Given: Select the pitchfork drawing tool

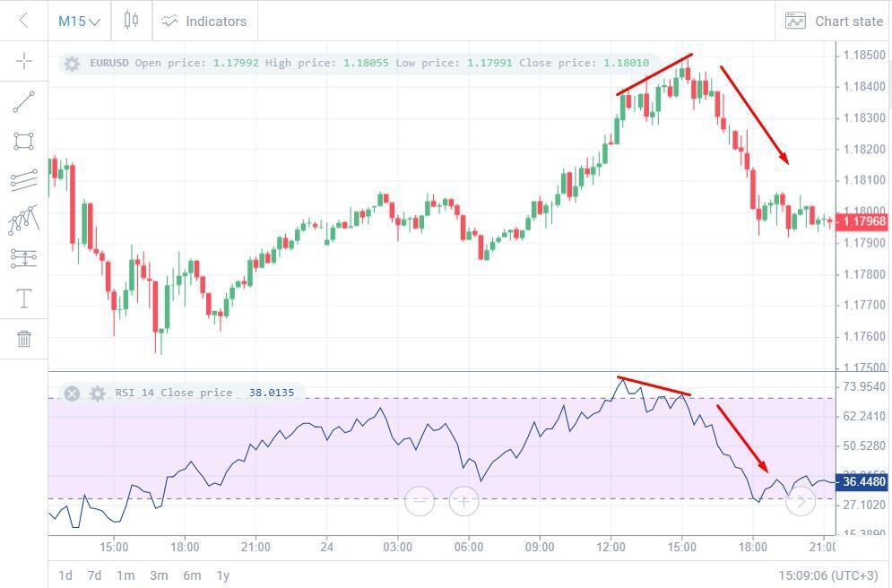Looking at the screenshot, I should click(x=24, y=220).
